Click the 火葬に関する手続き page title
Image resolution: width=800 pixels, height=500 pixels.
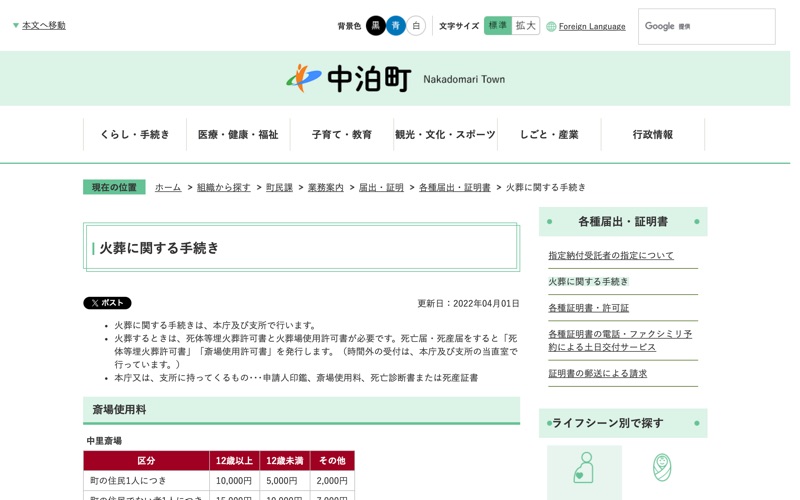tap(159, 248)
